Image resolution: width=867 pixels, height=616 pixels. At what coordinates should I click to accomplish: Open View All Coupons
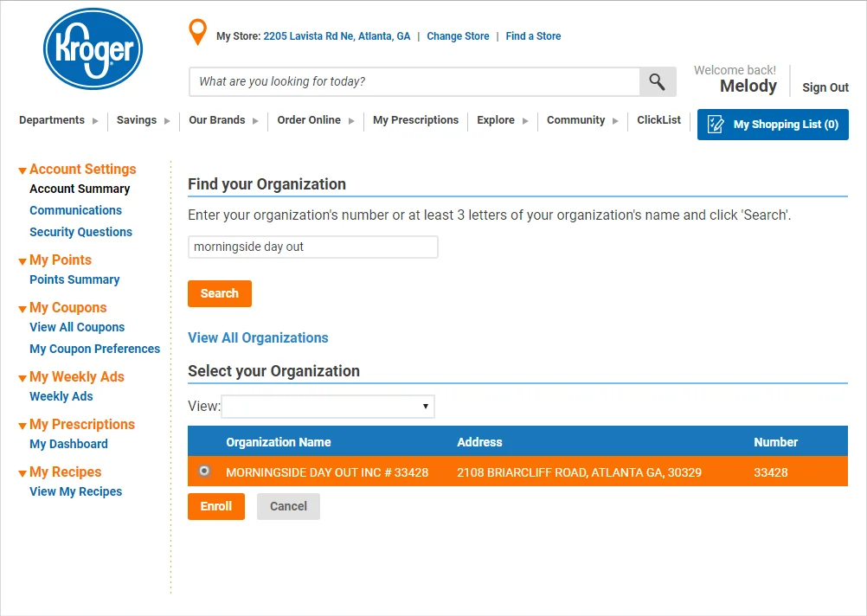click(77, 327)
